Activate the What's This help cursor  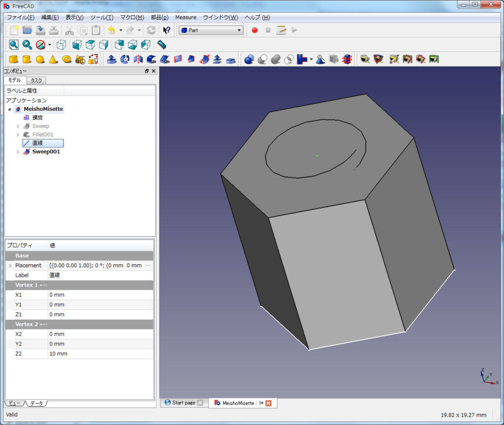tap(166, 30)
